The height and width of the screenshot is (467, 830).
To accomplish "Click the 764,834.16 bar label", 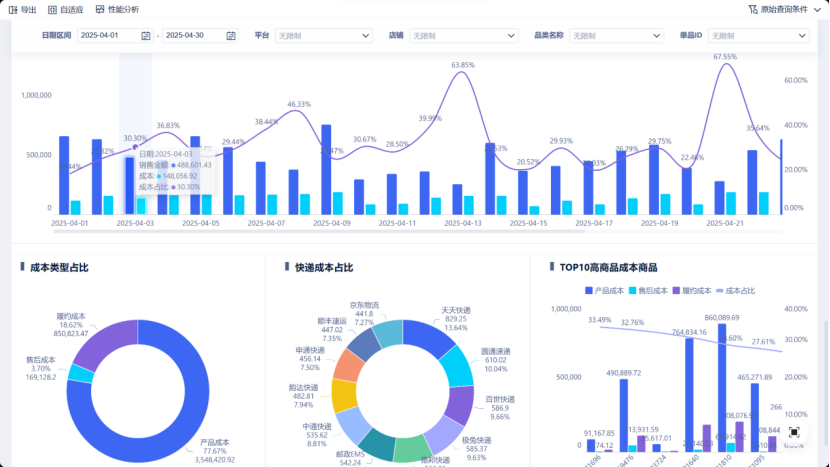I will click(689, 333).
